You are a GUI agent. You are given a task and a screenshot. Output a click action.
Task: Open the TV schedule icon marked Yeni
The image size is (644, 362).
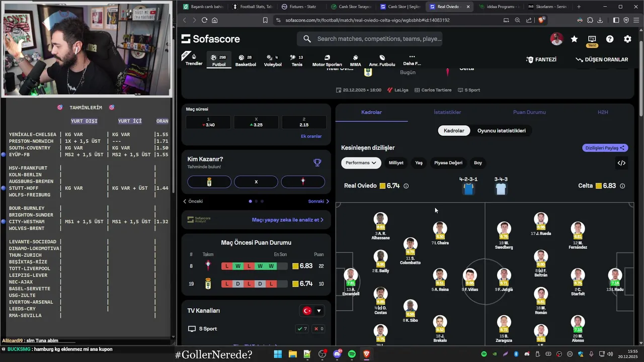point(592,39)
